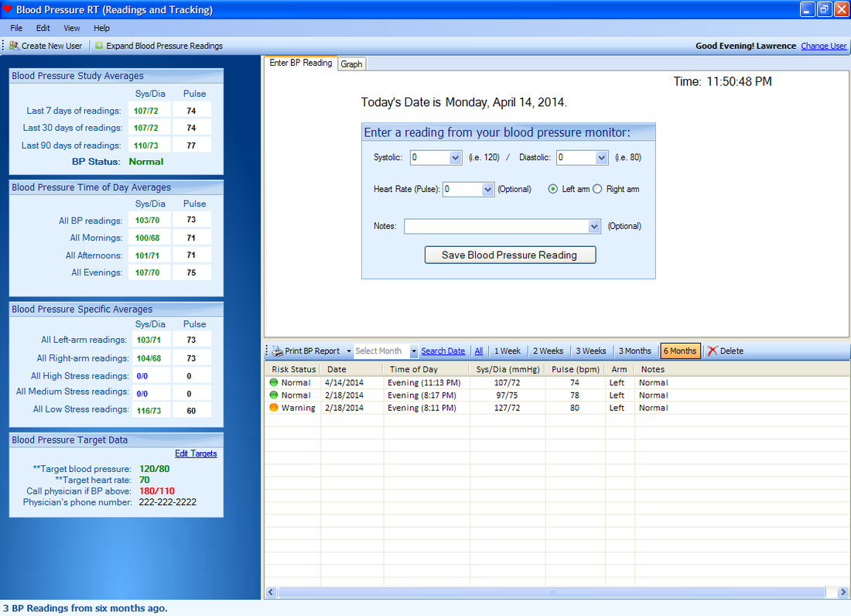Click the horizontal scrollbar right arrow

point(842,592)
